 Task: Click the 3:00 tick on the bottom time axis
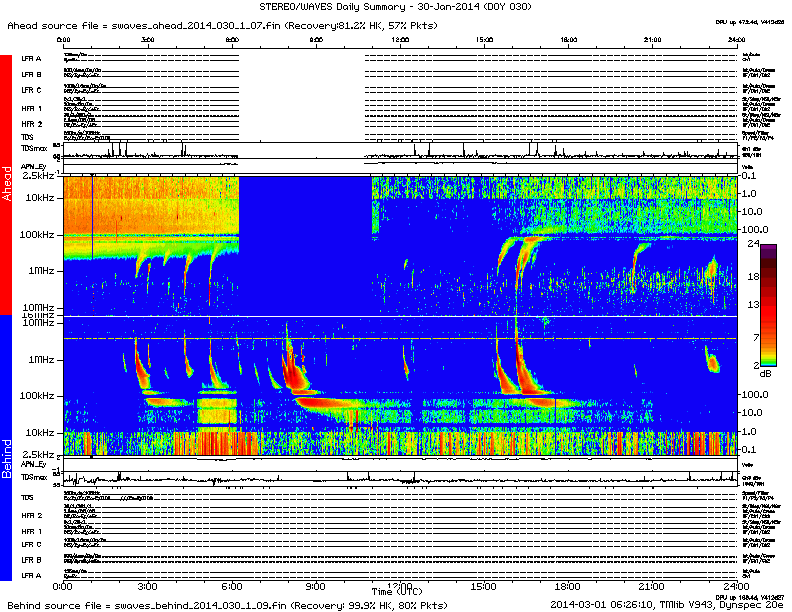tap(147, 586)
